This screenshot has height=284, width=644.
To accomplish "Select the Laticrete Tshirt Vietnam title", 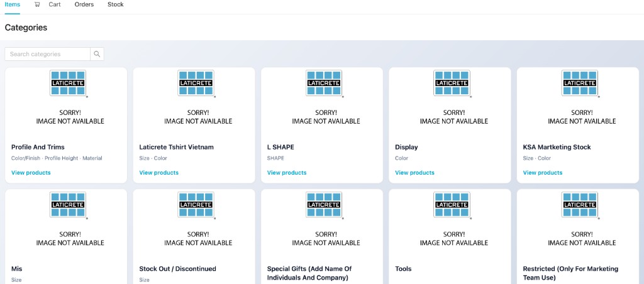I will 177,147.
